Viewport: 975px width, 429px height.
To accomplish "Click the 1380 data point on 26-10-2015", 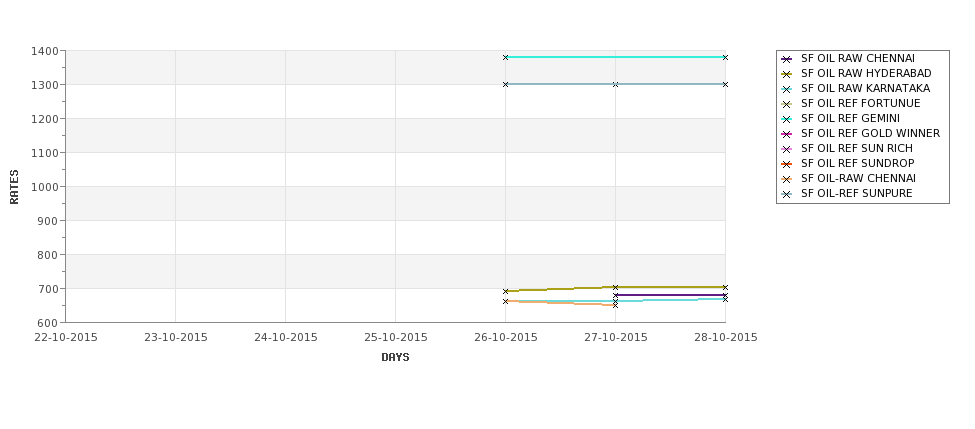I will pos(506,57).
